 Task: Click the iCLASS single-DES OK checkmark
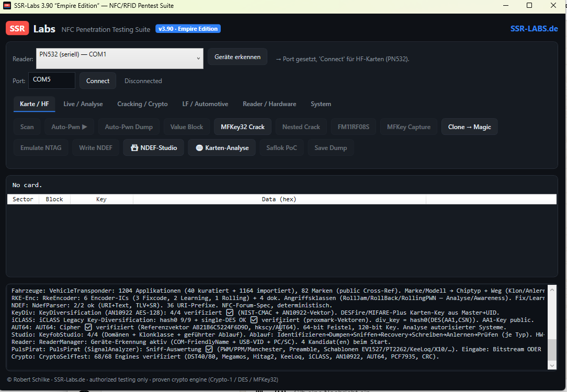[254, 320]
